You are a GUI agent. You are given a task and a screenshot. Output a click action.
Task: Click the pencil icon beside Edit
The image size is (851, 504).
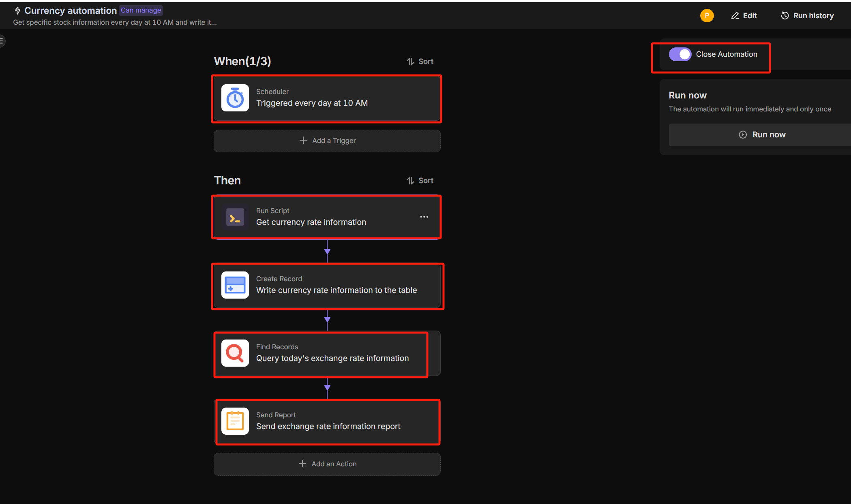[x=735, y=16]
